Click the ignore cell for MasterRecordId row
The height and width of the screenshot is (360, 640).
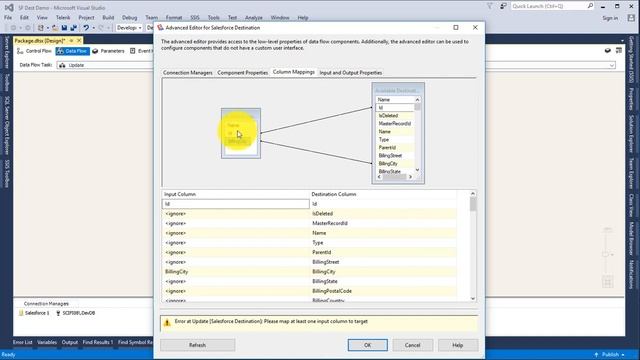236,224
